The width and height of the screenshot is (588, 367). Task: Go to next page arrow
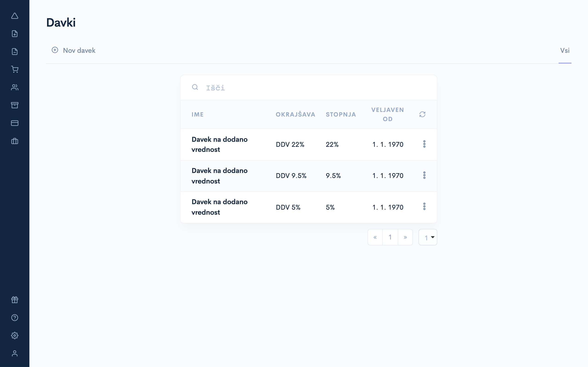pos(405,237)
